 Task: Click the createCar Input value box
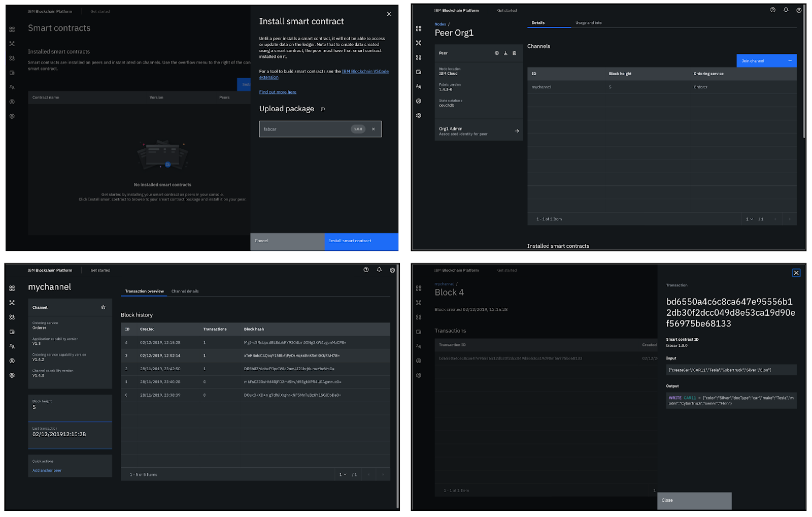coord(731,370)
